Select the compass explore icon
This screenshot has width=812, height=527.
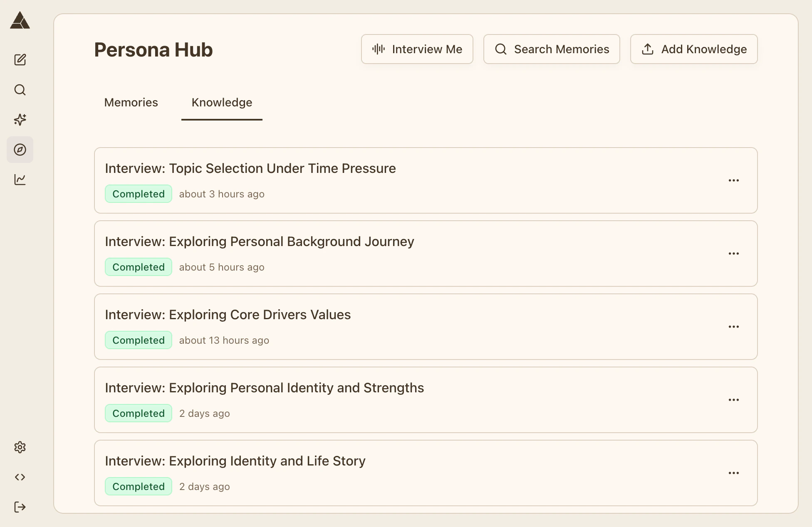(20, 150)
